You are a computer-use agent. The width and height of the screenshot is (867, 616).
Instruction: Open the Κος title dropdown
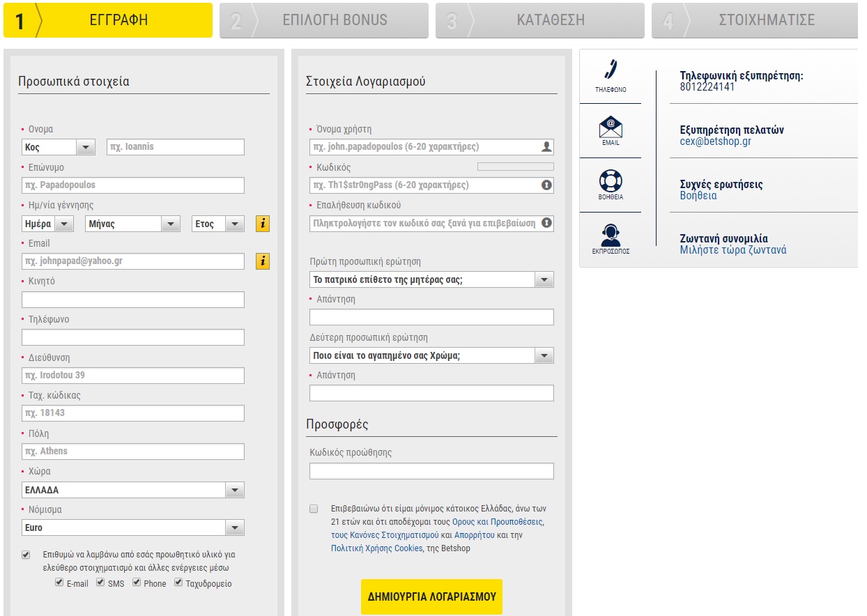(59, 147)
